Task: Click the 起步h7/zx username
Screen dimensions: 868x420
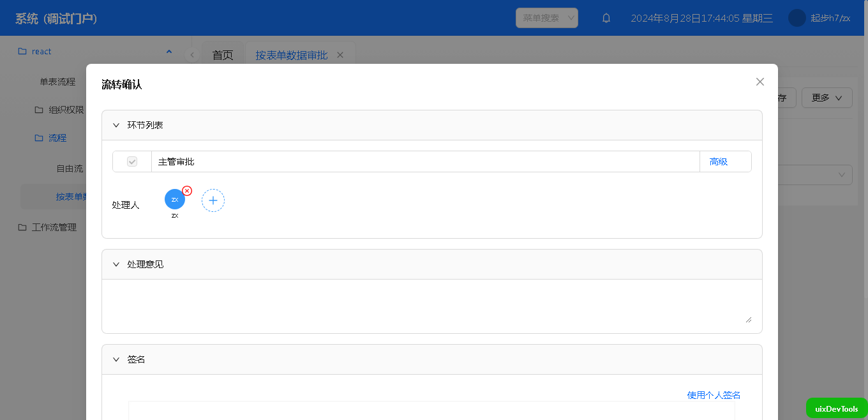Action: (x=830, y=18)
